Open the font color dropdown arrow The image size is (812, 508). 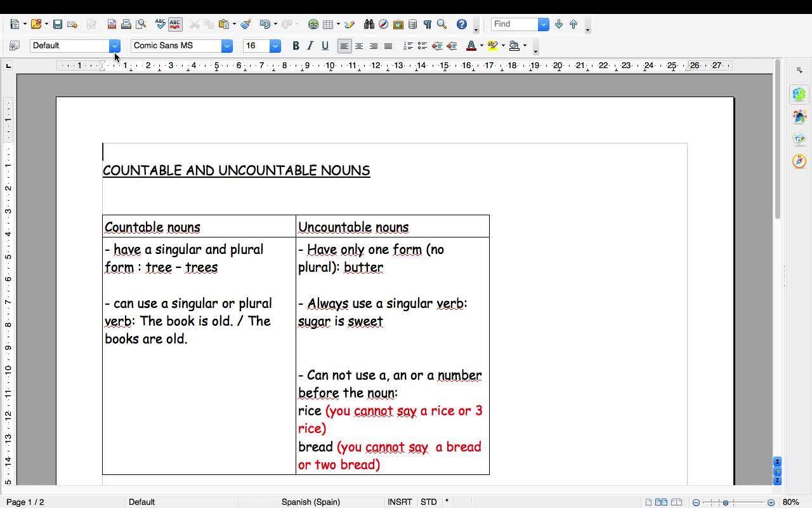(481, 46)
